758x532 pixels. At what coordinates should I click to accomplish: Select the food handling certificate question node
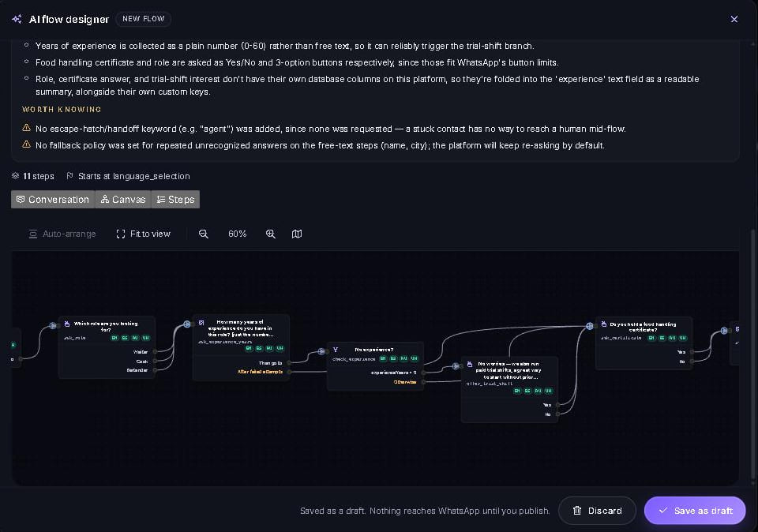[x=644, y=343]
